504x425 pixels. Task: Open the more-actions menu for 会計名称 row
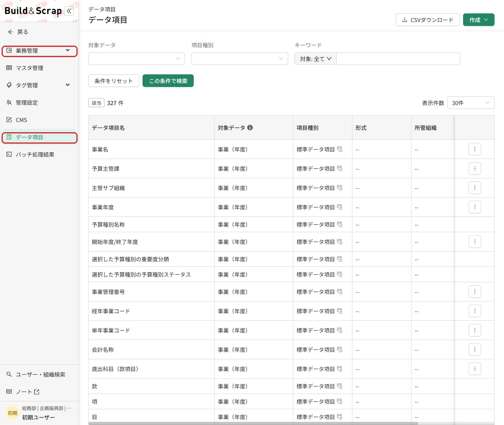point(475,349)
